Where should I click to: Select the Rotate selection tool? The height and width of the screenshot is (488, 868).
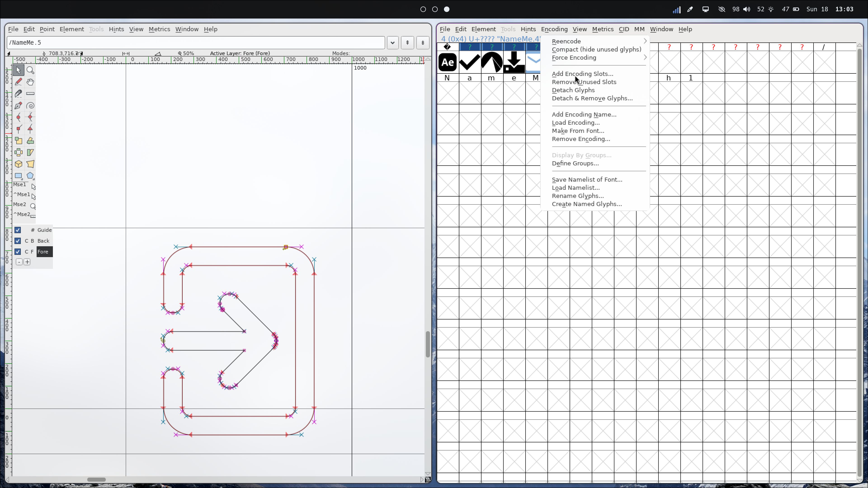(x=30, y=141)
